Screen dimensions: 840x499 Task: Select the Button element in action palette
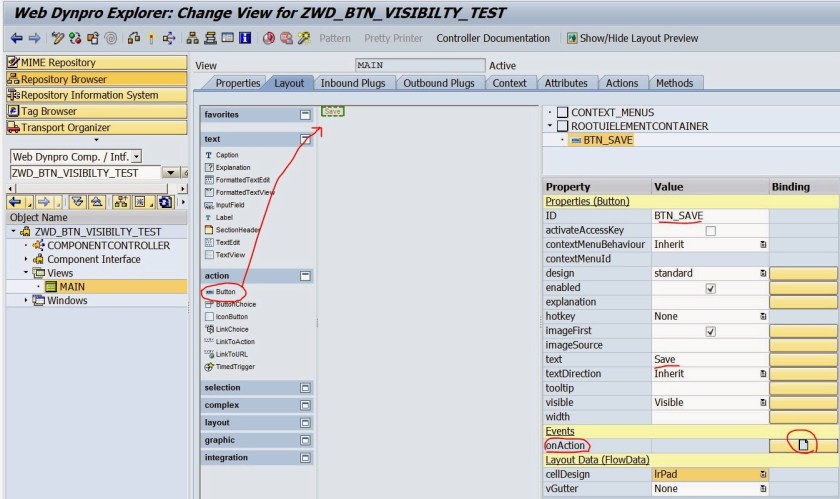pyautogui.click(x=221, y=292)
